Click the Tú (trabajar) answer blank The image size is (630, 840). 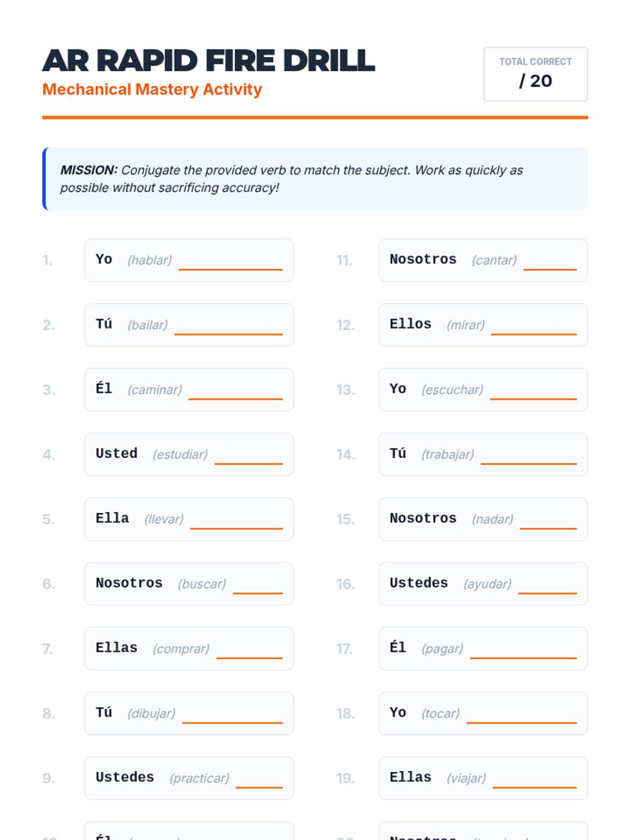[528, 456]
